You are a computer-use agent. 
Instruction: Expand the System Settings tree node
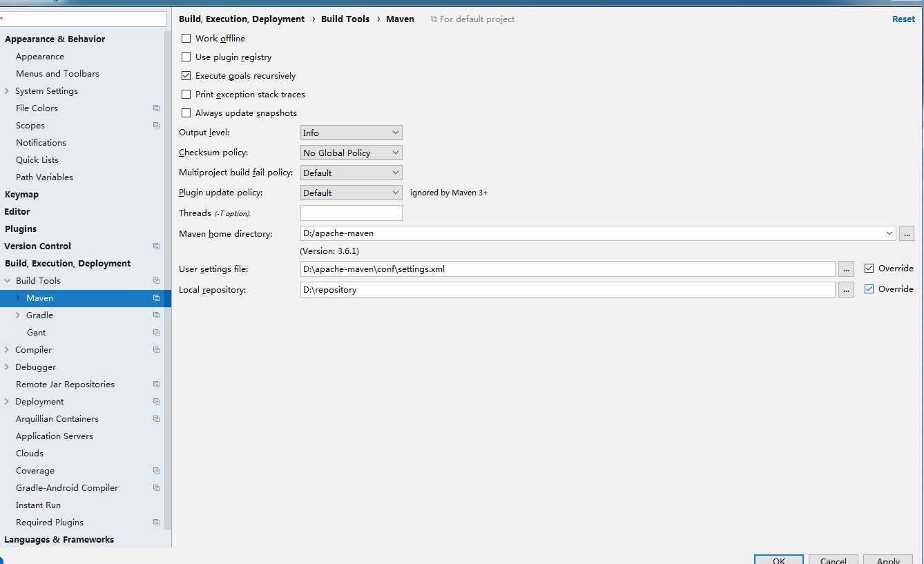coord(7,91)
